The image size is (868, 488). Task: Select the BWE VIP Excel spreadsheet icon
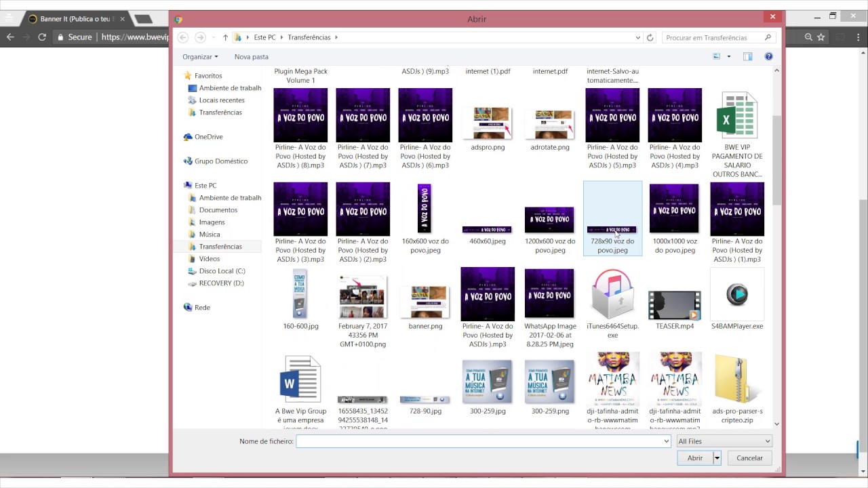(737, 115)
